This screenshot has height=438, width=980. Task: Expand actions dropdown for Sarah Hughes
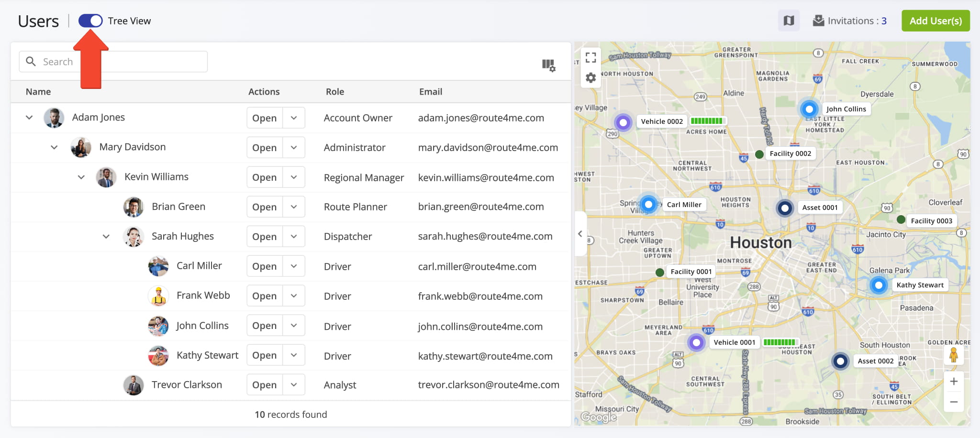click(x=294, y=237)
